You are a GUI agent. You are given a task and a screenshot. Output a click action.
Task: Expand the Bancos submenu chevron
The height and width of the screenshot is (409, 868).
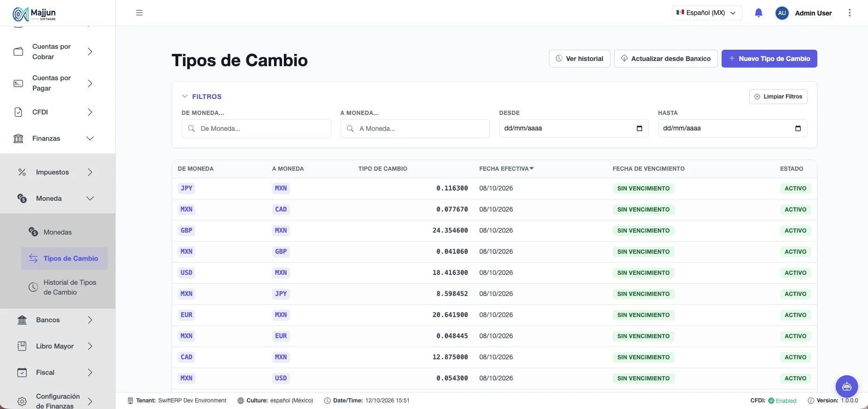pyautogui.click(x=90, y=320)
